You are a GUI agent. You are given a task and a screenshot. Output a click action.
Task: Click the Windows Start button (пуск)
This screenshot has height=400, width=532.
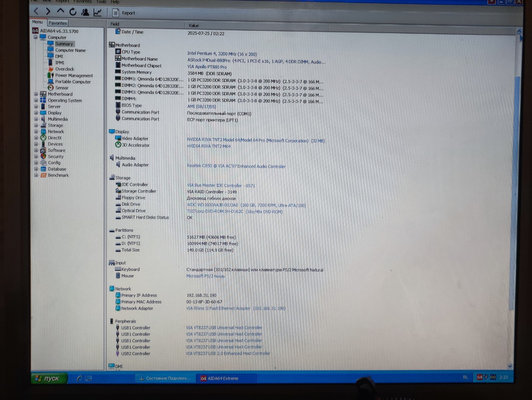49,378
